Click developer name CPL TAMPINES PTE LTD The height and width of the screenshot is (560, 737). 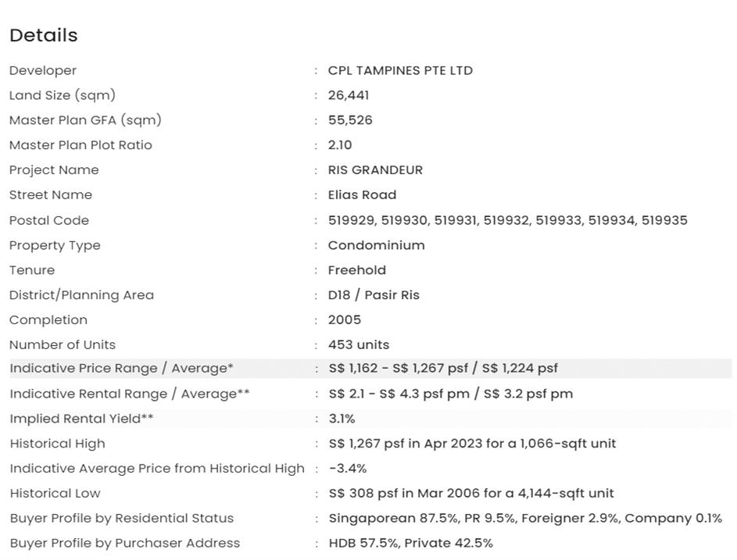click(400, 70)
